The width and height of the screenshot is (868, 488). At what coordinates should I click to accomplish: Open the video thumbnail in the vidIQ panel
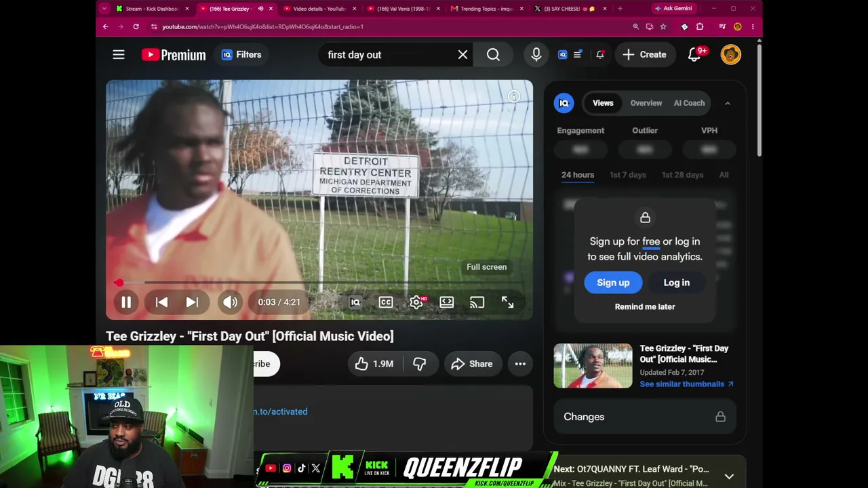pyautogui.click(x=593, y=366)
